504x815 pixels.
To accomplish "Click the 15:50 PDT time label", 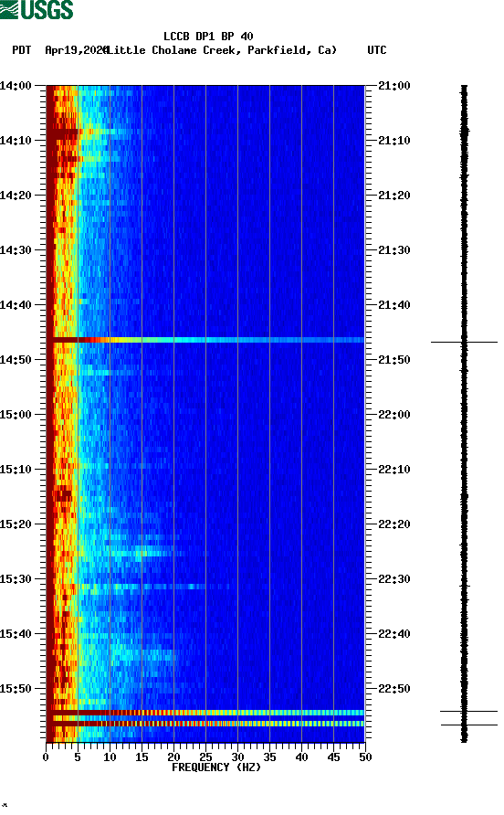I will [16, 689].
